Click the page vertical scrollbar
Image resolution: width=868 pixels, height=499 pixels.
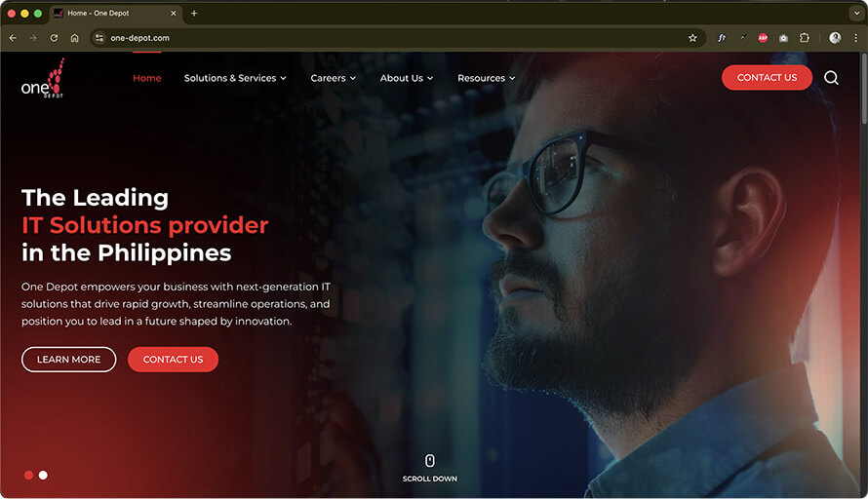pyautogui.click(x=864, y=89)
